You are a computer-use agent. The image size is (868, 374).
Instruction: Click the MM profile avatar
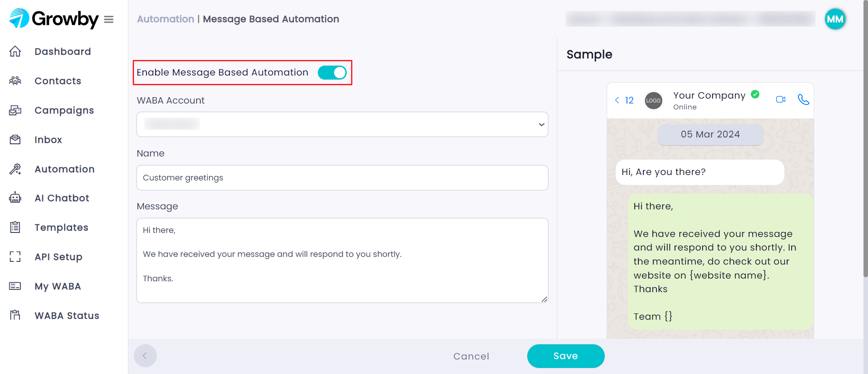[x=835, y=19]
